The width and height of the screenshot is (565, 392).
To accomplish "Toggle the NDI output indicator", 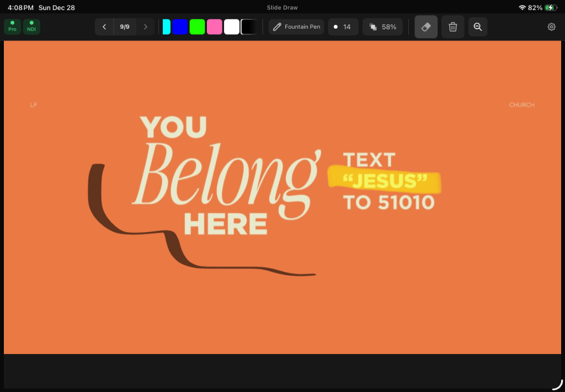I will click(x=31, y=26).
